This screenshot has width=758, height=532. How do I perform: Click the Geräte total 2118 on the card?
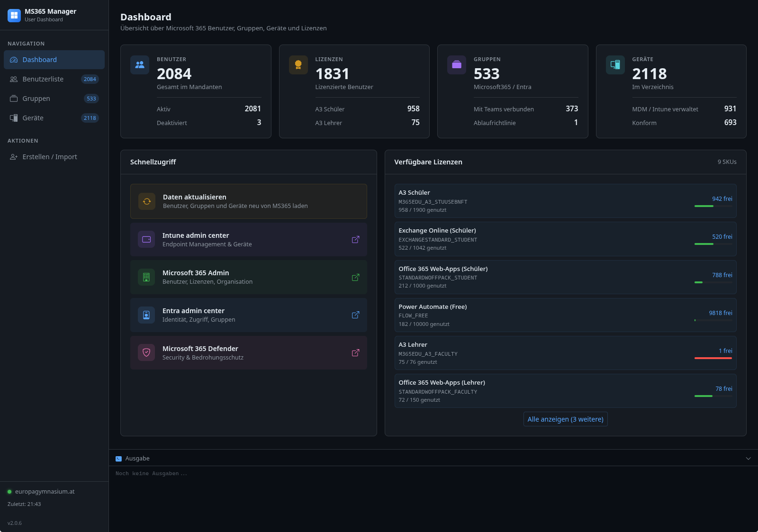(650, 74)
